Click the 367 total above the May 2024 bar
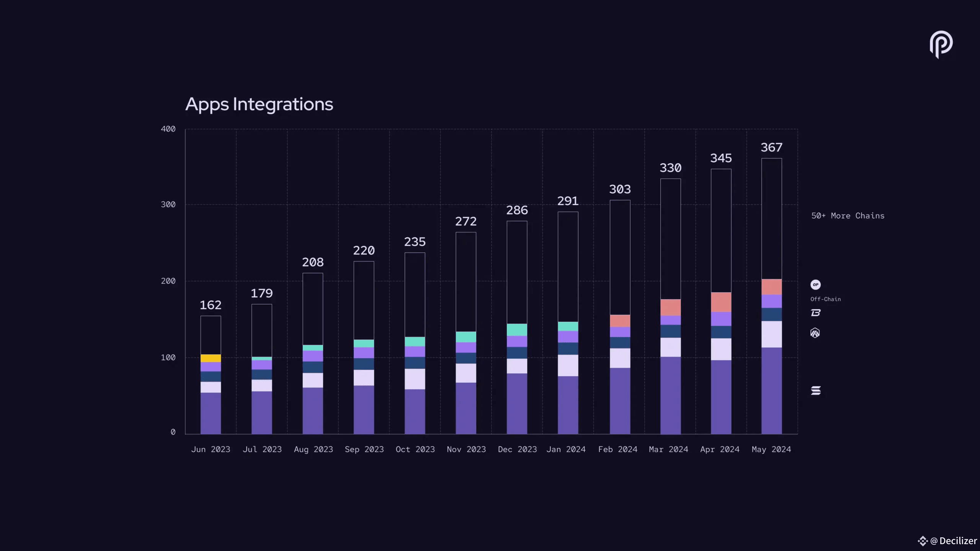Screen dimensions: 980x551 click(771, 147)
